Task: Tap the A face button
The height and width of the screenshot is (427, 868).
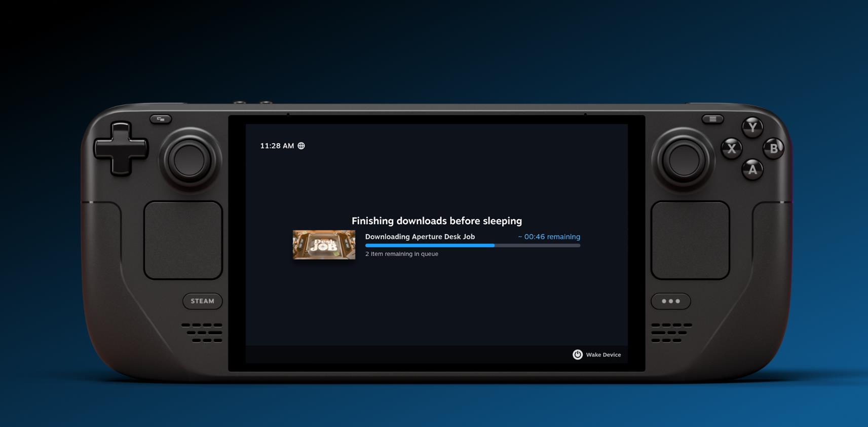Action: tap(752, 170)
